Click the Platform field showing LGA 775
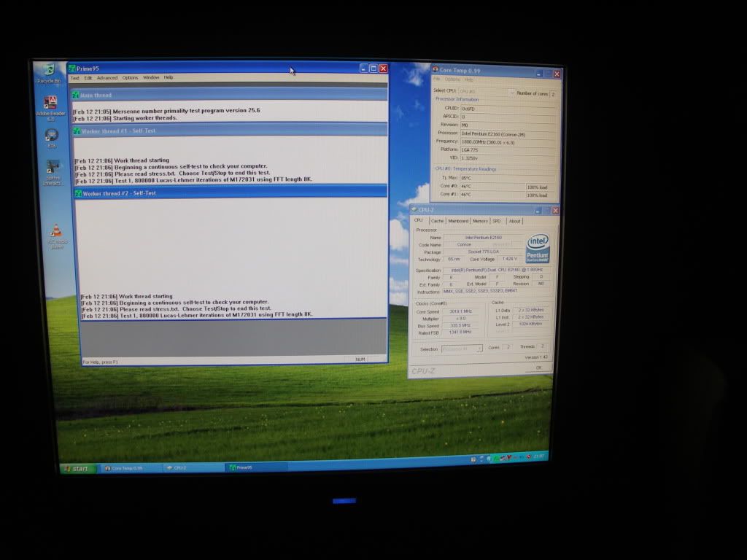747x560 pixels. pyautogui.click(x=508, y=150)
